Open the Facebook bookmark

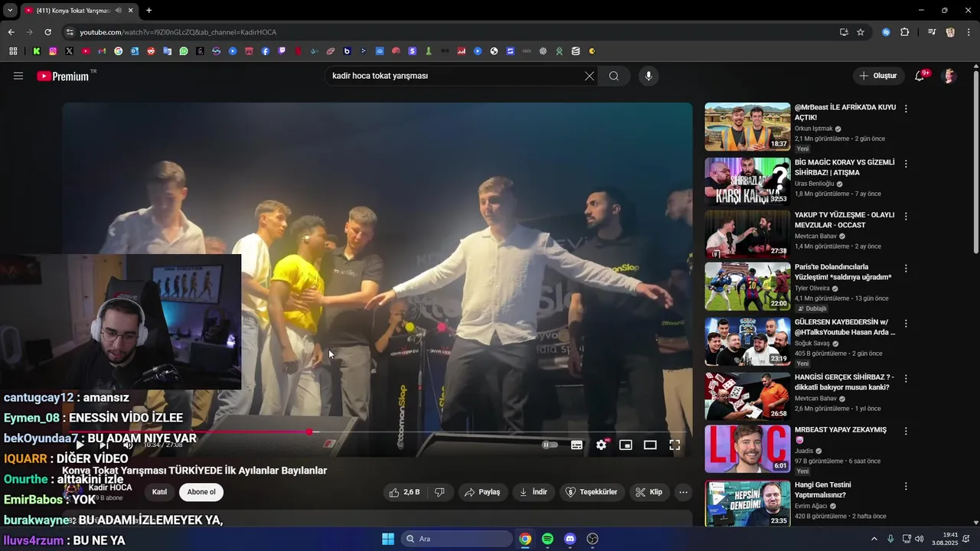[266, 51]
